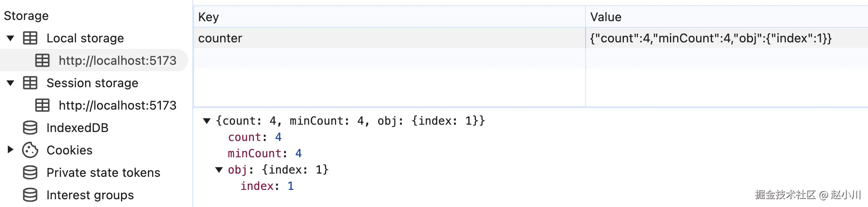The image size is (868, 207).
Task: Click the Cookies cookie icon
Action: tap(30, 150)
